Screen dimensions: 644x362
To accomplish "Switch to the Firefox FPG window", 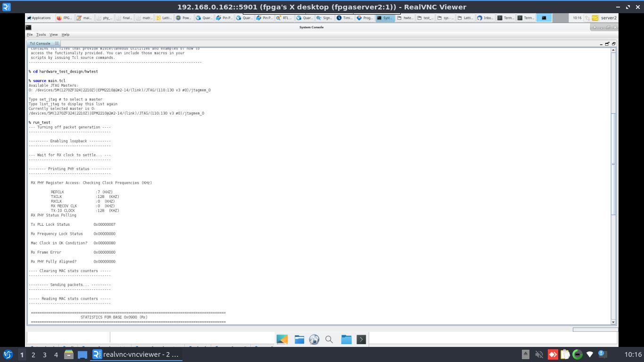I will click(x=64, y=18).
